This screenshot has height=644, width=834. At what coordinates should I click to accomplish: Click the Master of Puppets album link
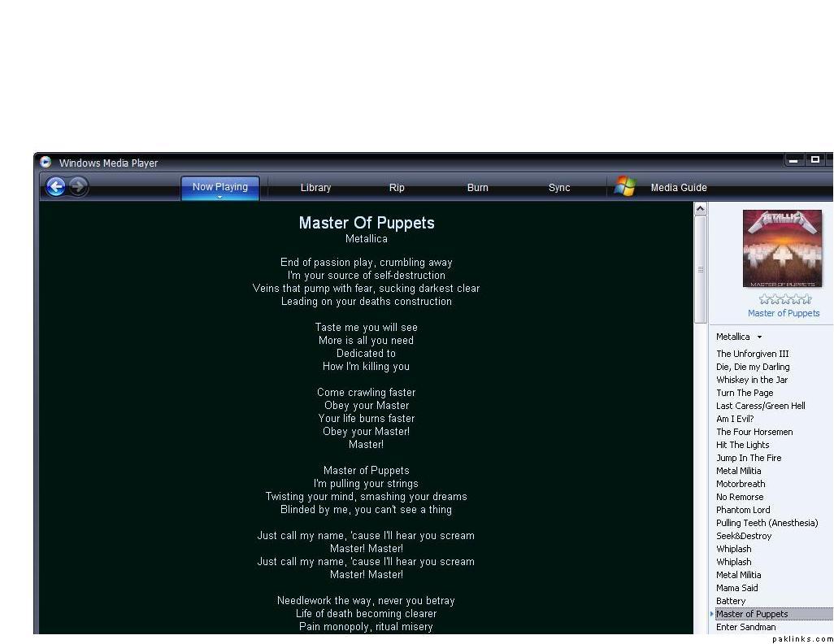click(784, 313)
